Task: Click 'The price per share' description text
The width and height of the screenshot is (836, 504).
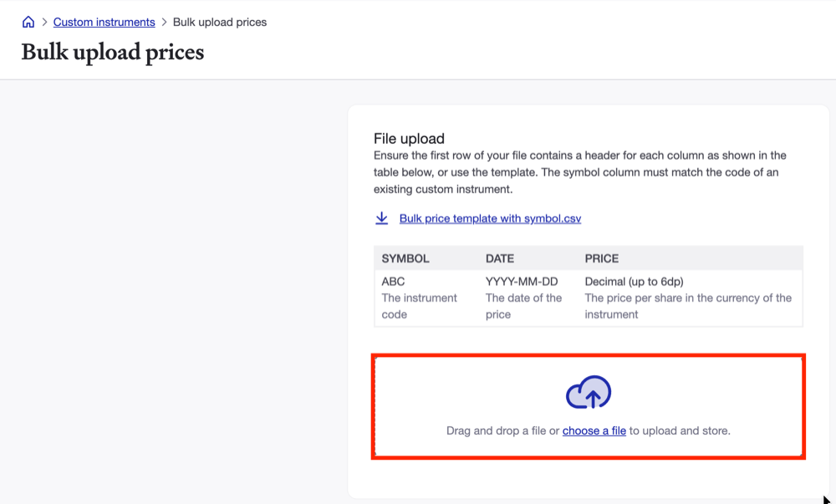Action: (x=688, y=307)
